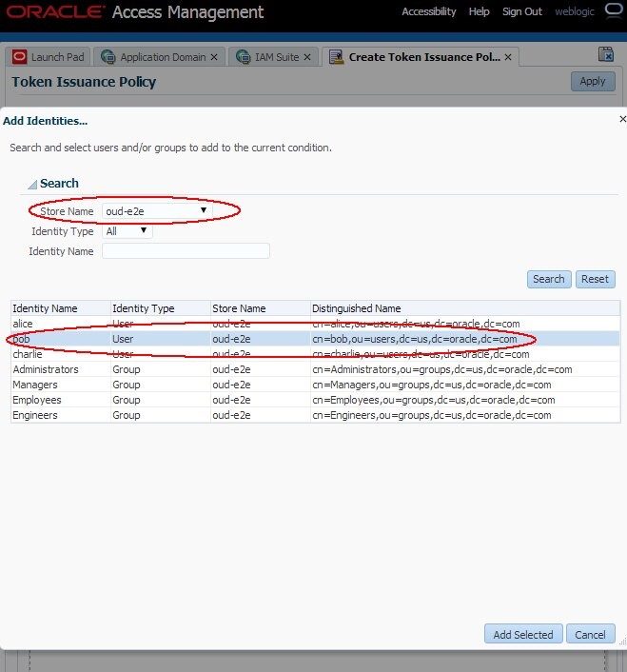Screen dimensions: 627x672
Task: Click the Identity Name input field
Action: point(186,250)
